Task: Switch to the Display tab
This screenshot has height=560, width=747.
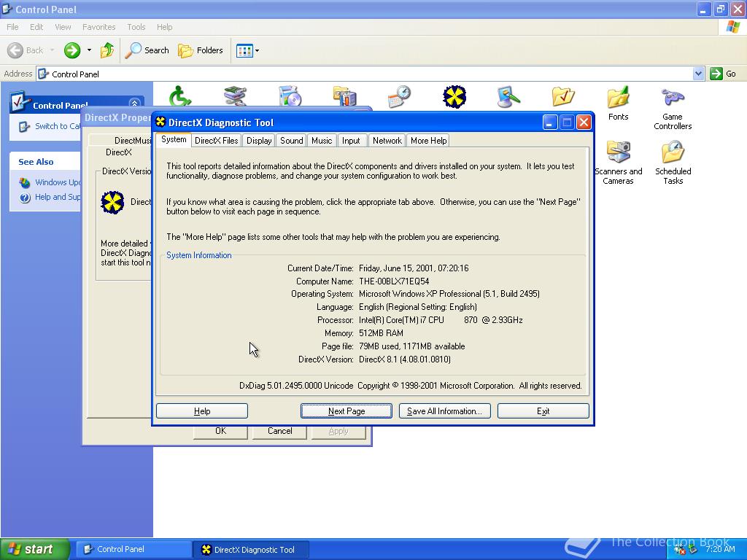Action: 259,141
